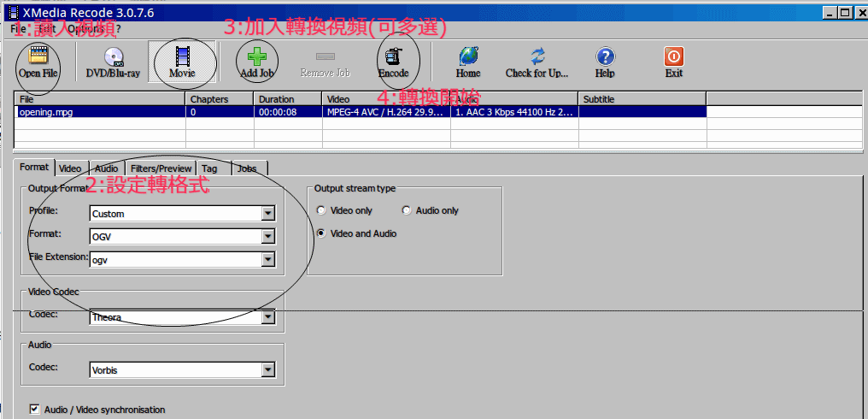
Task: Click the XMedia Recode title bar icon
Action: click(14, 12)
